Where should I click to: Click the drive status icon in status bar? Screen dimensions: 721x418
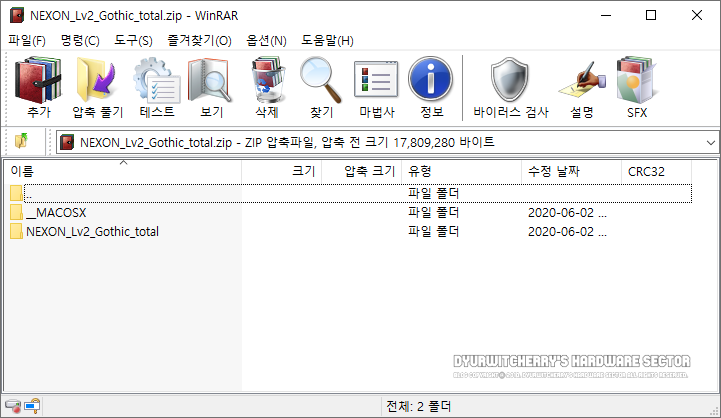coord(13,406)
